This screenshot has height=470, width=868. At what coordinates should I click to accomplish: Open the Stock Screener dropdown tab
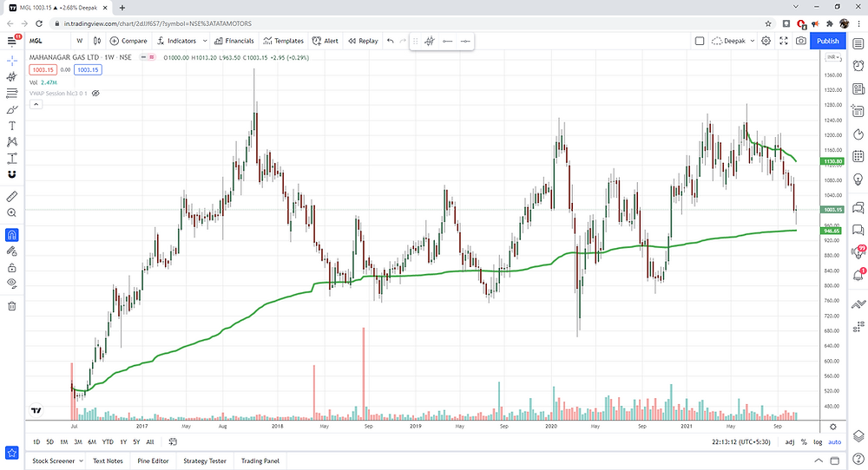point(57,460)
